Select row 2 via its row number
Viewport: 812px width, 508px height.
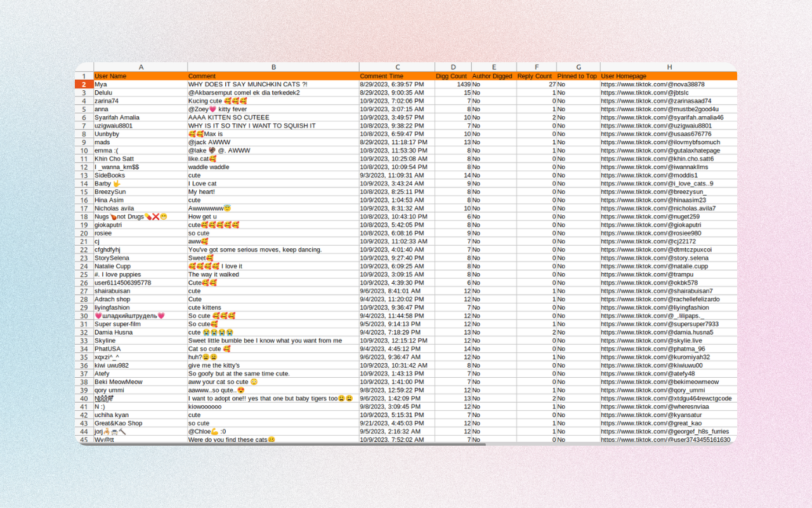(x=84, y=84)
